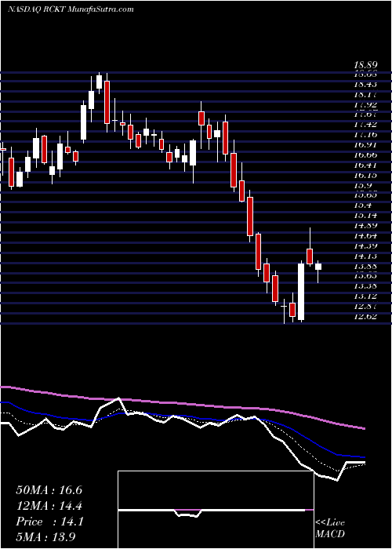Click the MACD histogram box
The image size is (392, 549).
click(216, 510)
